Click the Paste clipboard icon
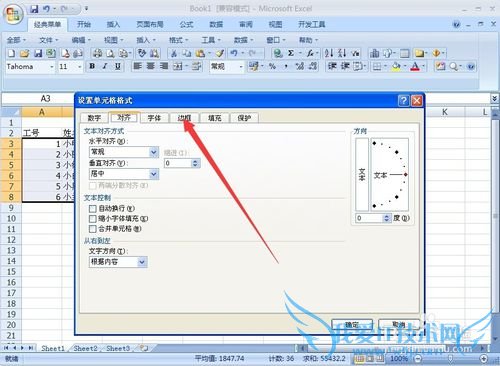 200,53
